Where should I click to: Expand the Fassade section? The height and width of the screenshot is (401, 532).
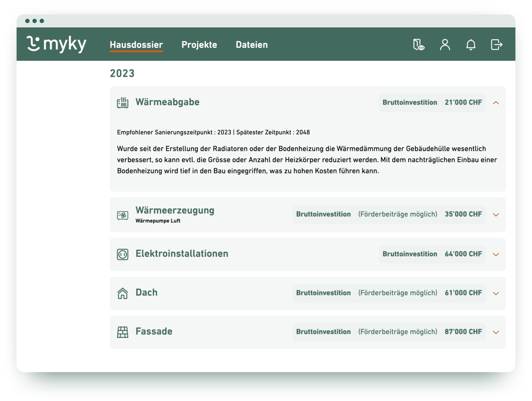496,332
